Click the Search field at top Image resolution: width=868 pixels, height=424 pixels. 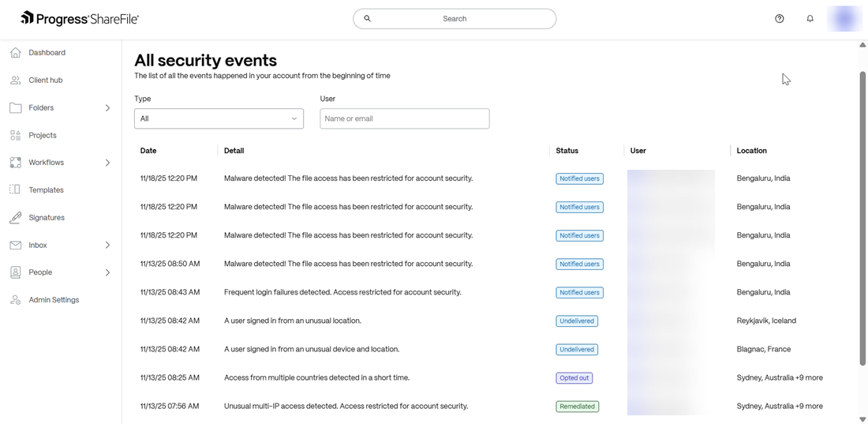455,18
